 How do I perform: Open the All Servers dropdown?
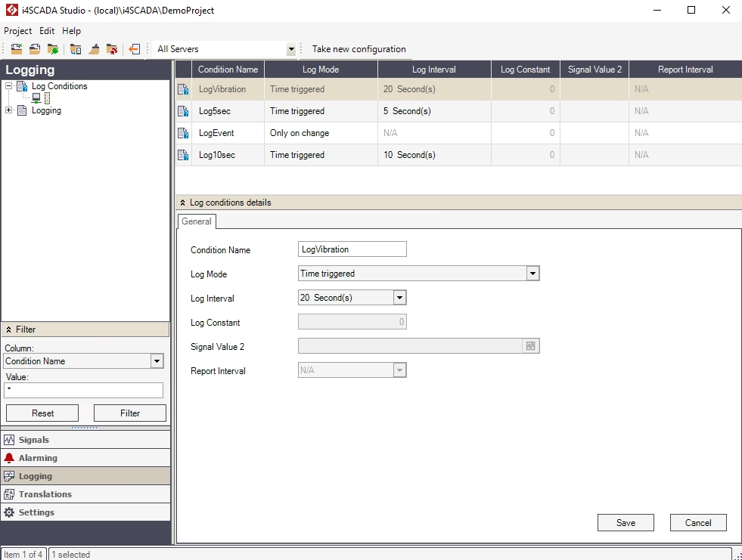291,49
